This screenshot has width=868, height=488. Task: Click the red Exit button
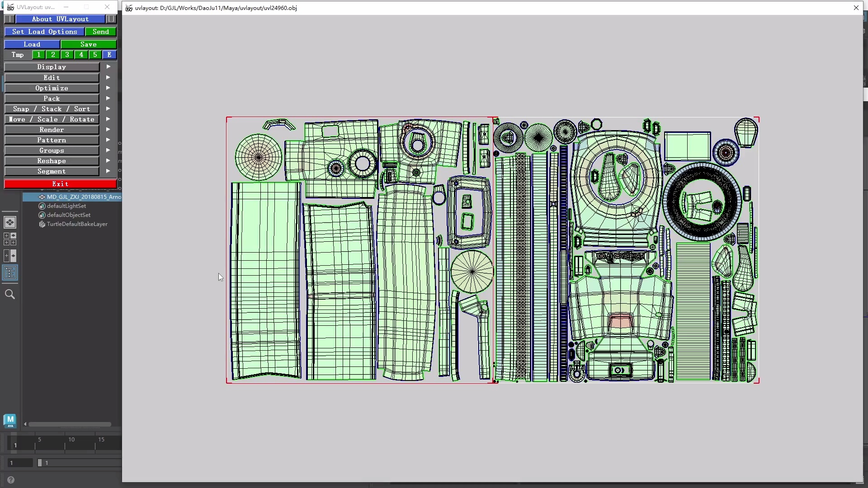pyautogui.click(x=60, y=184)
